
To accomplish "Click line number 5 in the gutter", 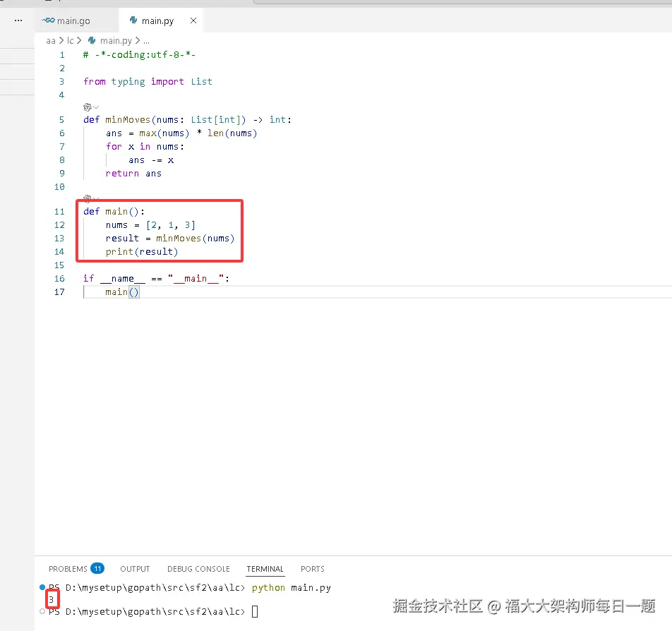I will tap(61, 119).
